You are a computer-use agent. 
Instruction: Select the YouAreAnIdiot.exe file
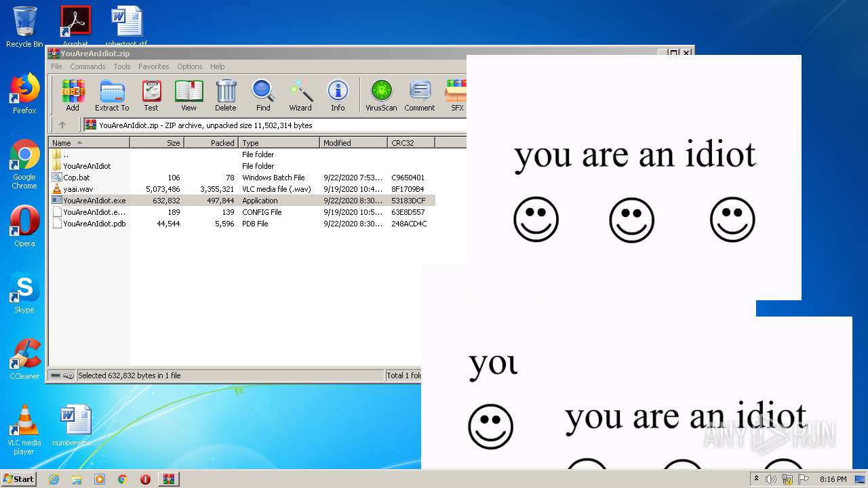(241, 201)
